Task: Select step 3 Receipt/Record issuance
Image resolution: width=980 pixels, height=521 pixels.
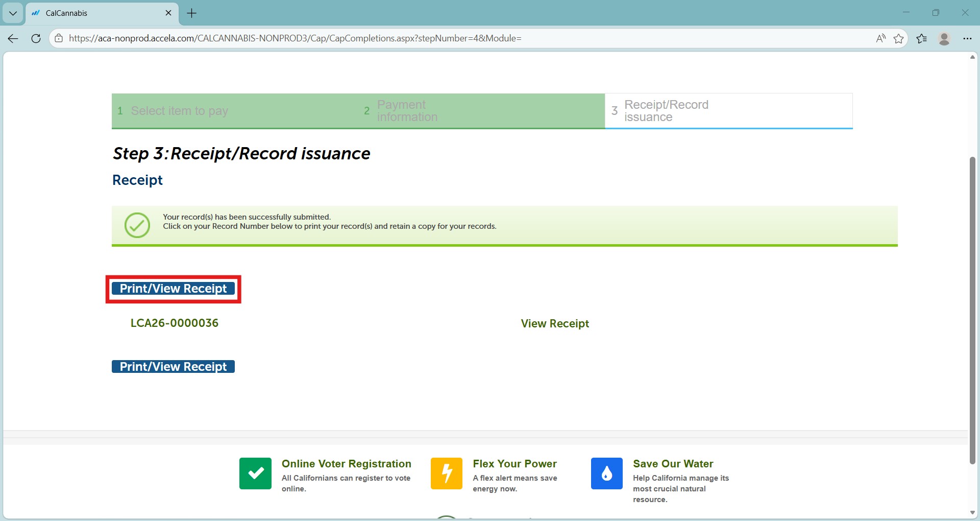Action: click(729, 111)
